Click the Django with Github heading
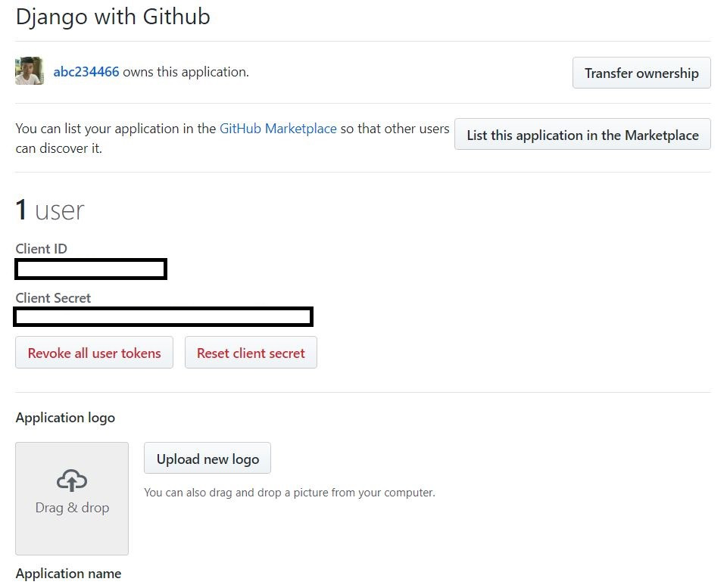The width and height of the screenshot is (727, 588). point(113,17)
